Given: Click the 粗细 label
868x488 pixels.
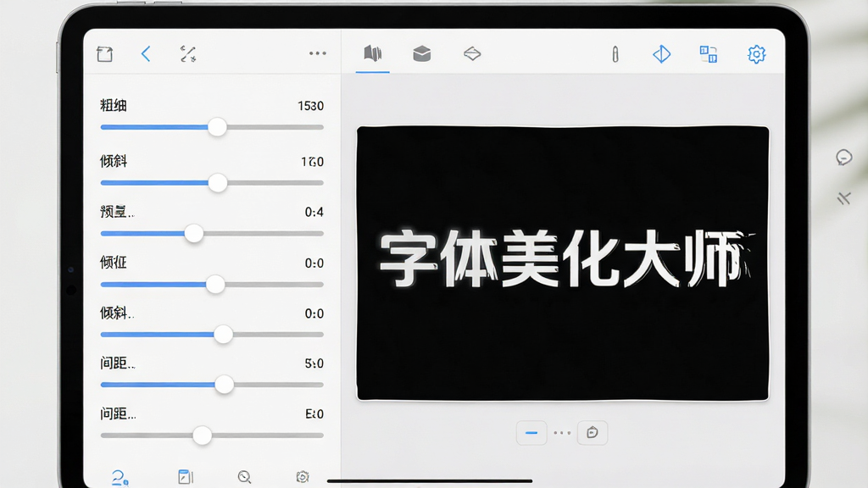Looking at the screenshot, I should point(114,105).
